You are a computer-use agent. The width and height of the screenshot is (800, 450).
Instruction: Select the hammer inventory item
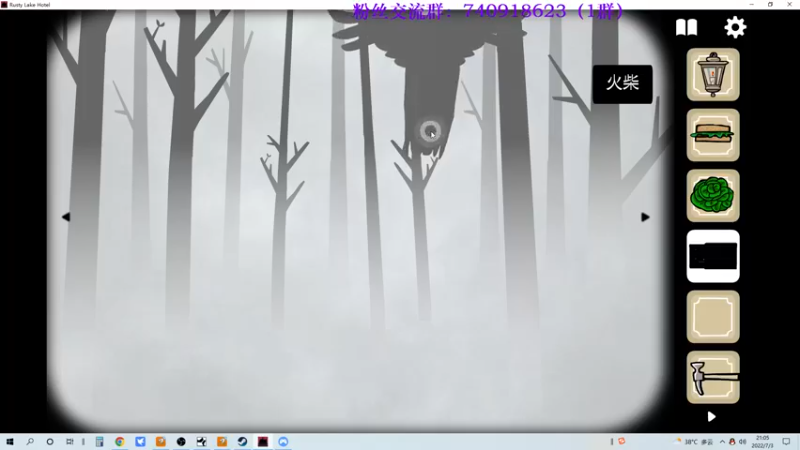pyautogui.click(x=713, y=377)
